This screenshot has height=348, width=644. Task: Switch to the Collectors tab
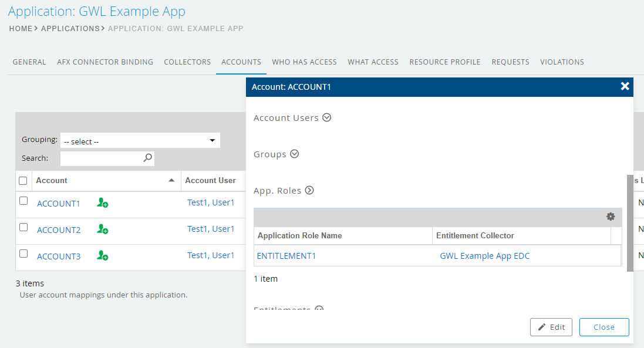187,62
